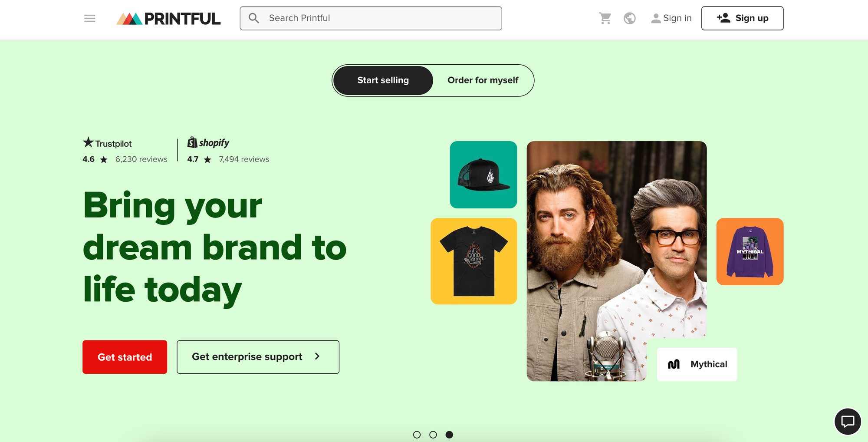Open the black trucker hat thumbnail

coord(483,175)
